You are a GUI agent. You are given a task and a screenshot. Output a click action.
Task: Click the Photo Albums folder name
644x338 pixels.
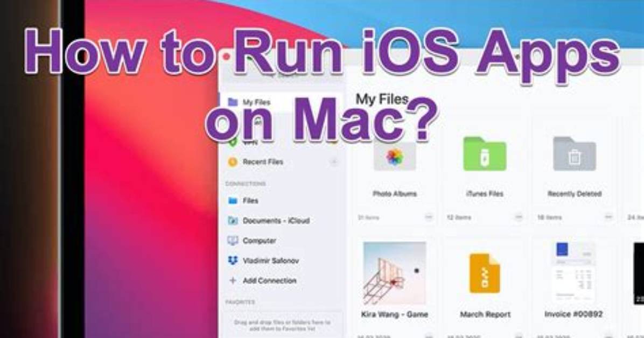[395, 193]
